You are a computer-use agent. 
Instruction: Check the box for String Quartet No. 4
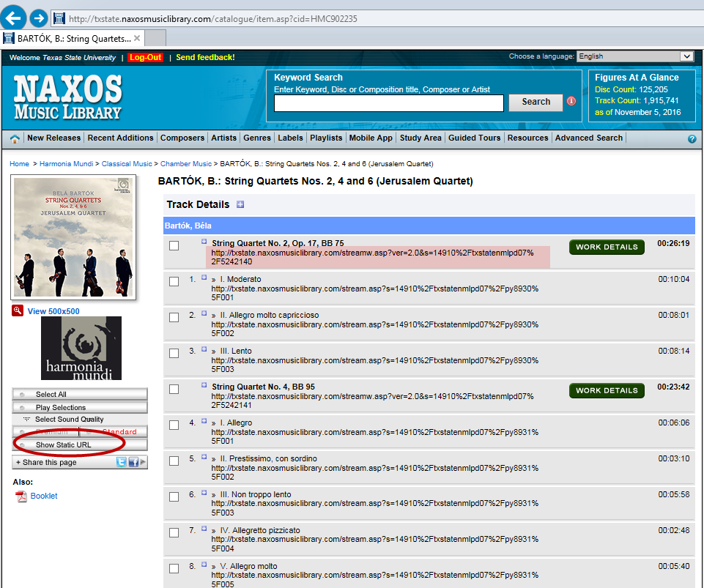coord(174,389)
